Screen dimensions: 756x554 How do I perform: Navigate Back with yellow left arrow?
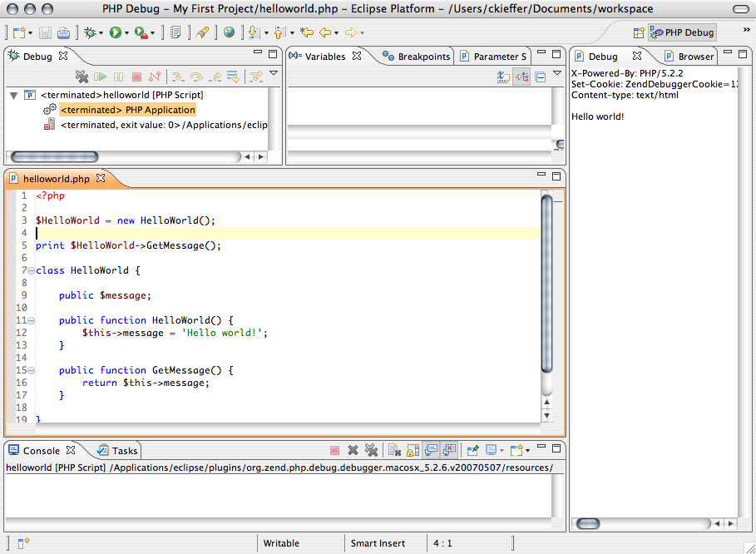click(x=325, y=32)
